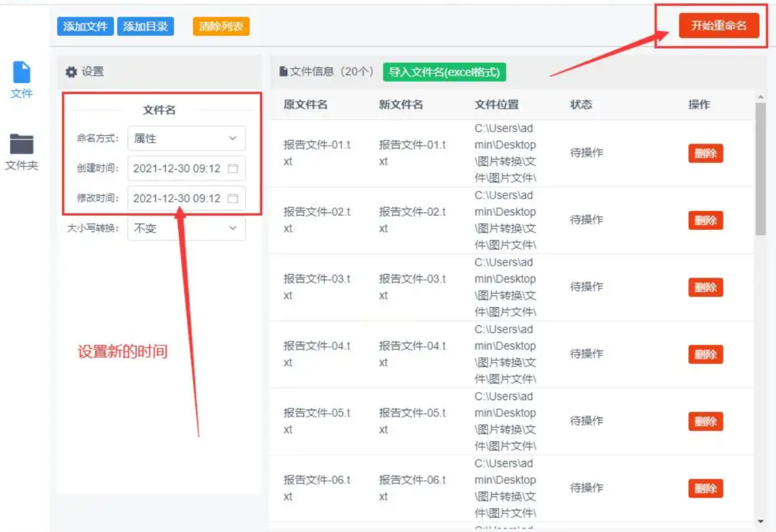Switch to the 文件夹 folder icon
This screenshot has height=532, width=776.
pyautogui.click(x=21, y=144)
